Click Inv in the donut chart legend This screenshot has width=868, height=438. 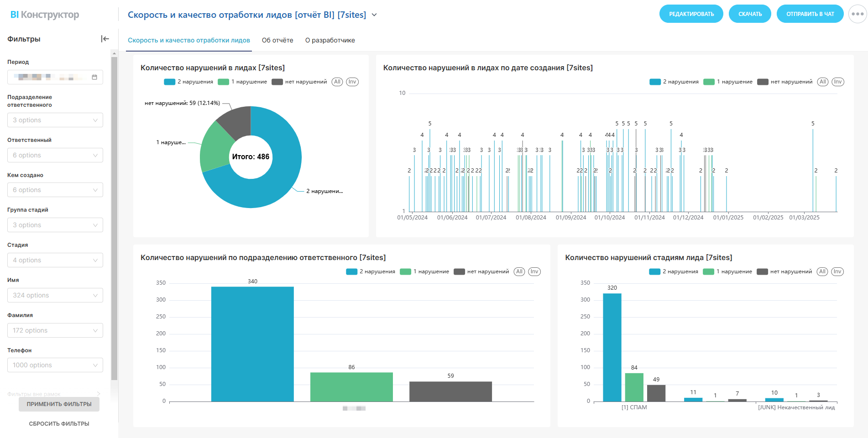click(x=352, y=82)
